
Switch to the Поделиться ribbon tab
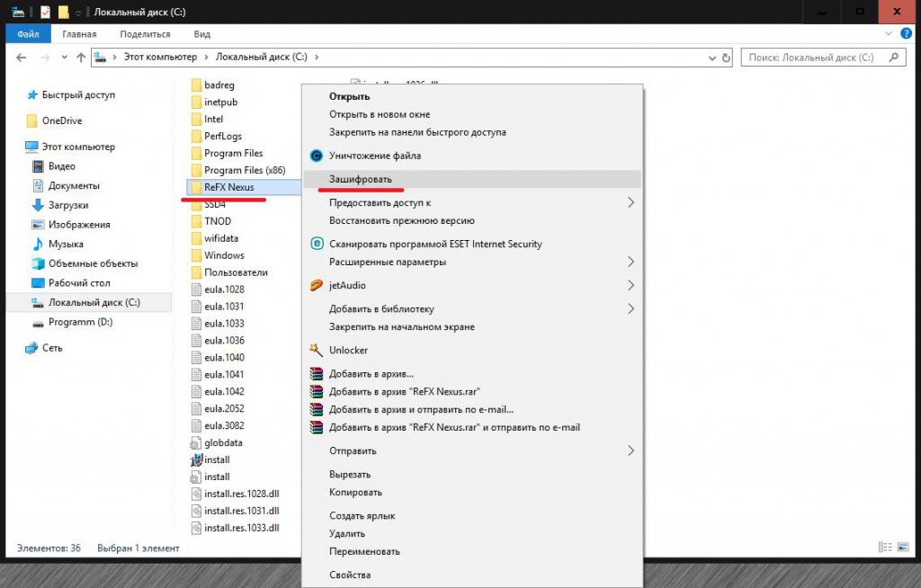coord(145,34)
